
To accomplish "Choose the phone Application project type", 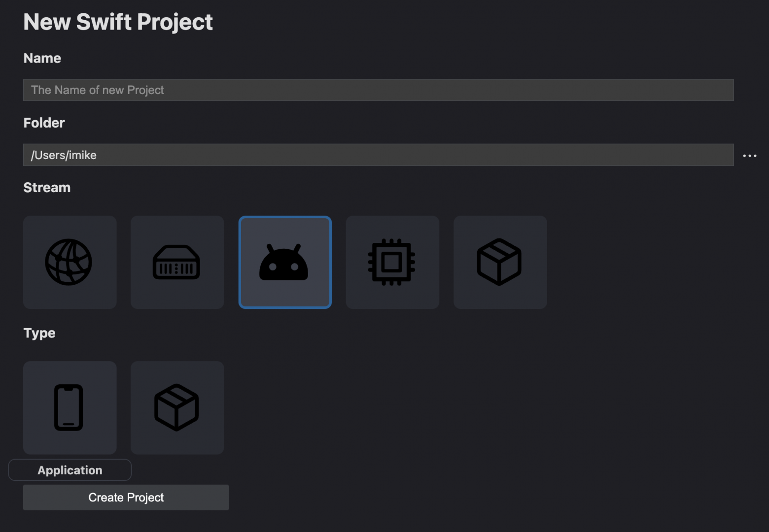I will 70,407.
